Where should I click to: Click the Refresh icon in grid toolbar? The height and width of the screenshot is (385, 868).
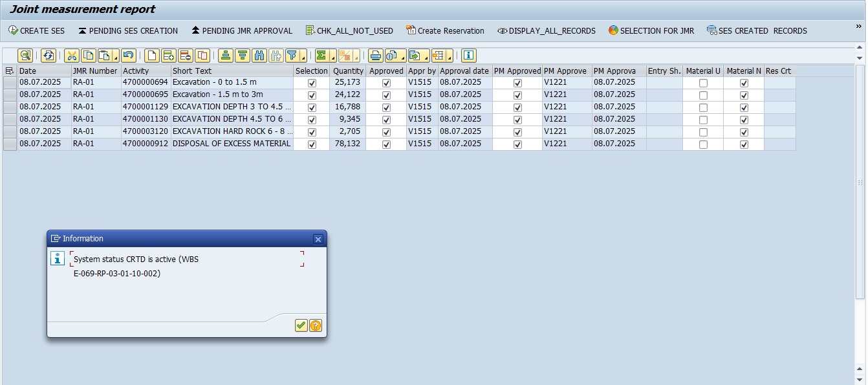[x=49, y=56]
